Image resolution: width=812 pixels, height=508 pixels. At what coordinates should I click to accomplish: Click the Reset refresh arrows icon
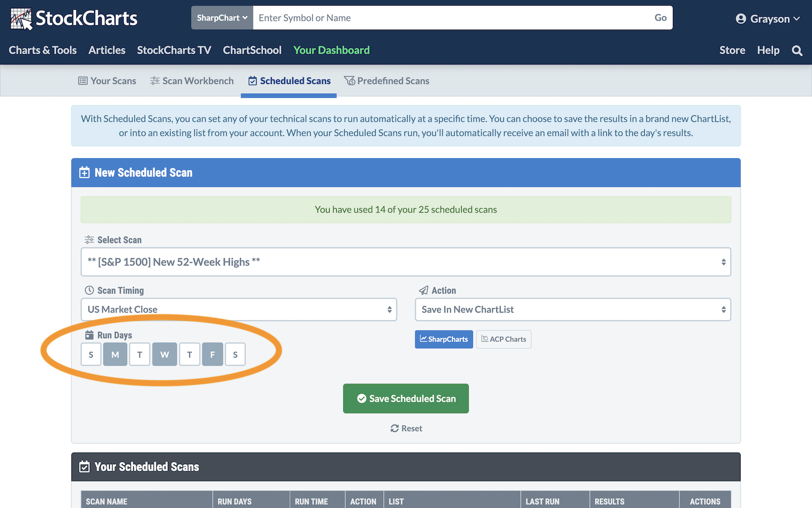pyautogui.click(x=395, y=428)
